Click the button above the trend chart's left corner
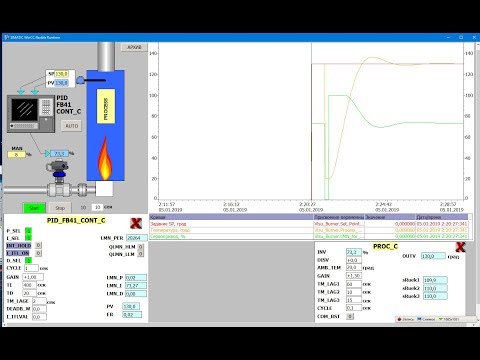Viewport: 480px width, 360px height. (x=134, y=47)
